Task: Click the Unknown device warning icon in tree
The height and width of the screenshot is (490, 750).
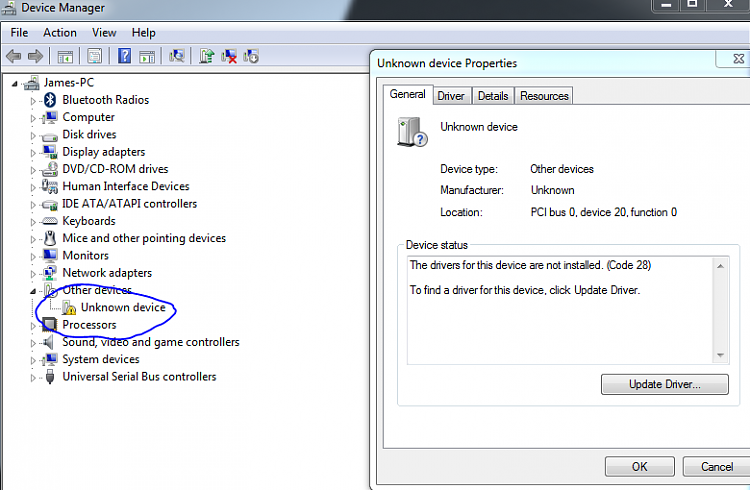Action: pyautogui.click(x=69, y=307)
